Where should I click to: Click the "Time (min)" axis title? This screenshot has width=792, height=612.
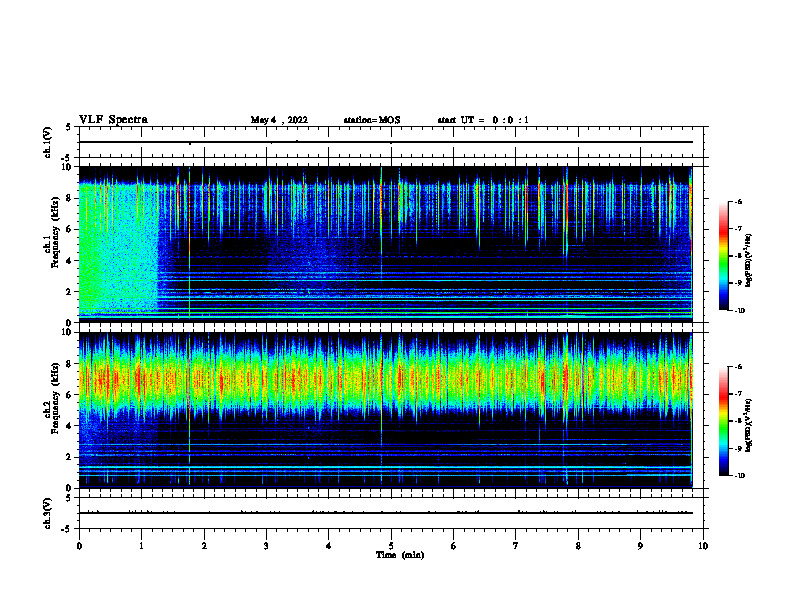coord(400,555)
